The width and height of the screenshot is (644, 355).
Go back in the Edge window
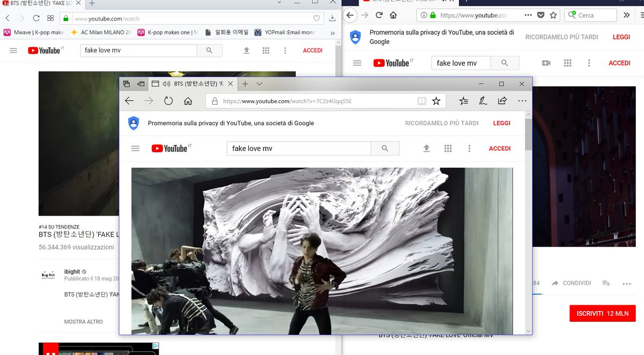tap(129, 101)
